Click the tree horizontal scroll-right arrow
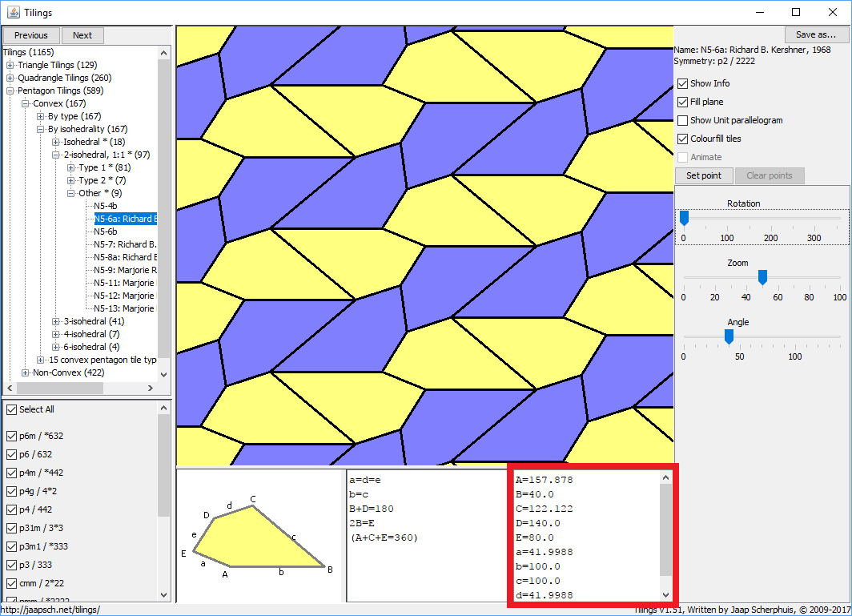Image resolution: width=852 pixels, height=616 pixels. pos(151,389)
